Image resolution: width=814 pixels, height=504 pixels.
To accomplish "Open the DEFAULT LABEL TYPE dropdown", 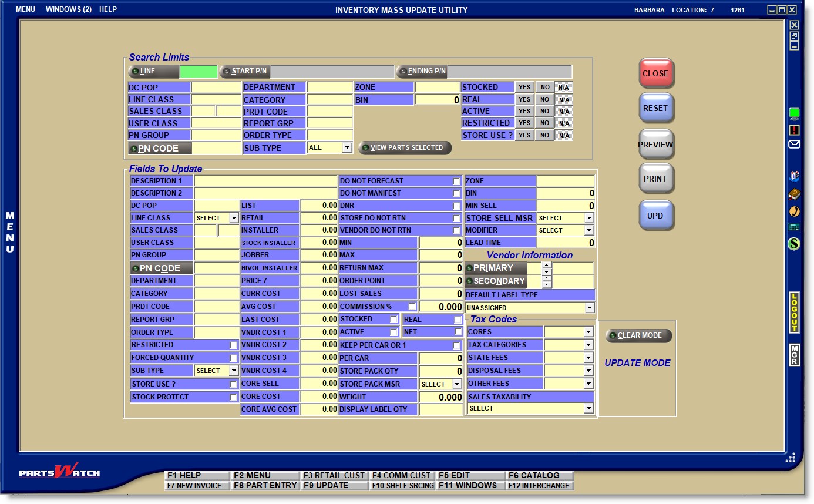I will (589, 308).
